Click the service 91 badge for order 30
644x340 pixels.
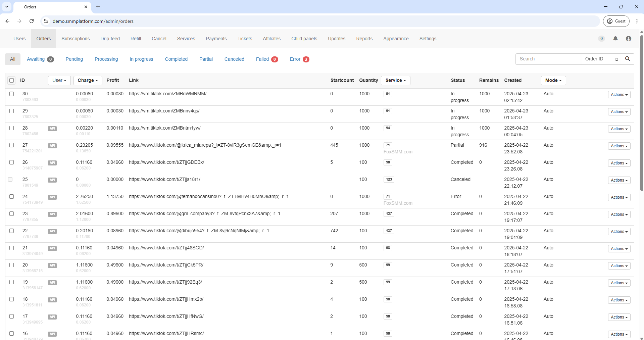[x=388, y=94]
